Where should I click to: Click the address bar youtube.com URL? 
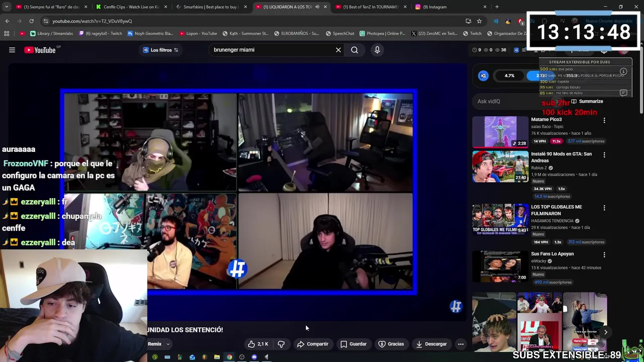(92, 21)
